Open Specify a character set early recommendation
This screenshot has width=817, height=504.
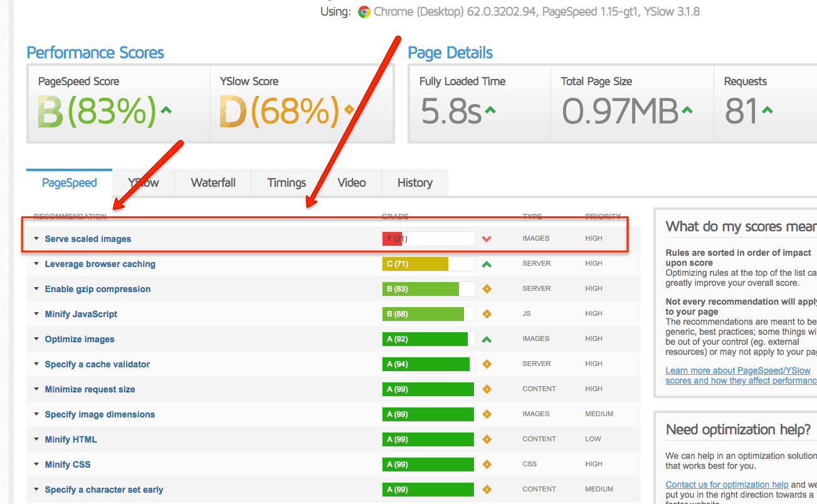[x=104, y=490]
